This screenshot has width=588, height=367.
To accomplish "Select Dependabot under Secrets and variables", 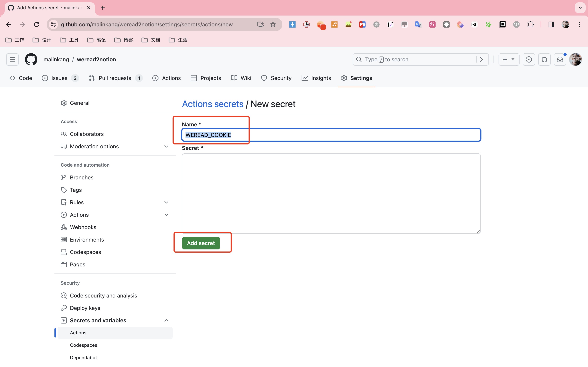I will pyautogui.click(x=83, y=357).
